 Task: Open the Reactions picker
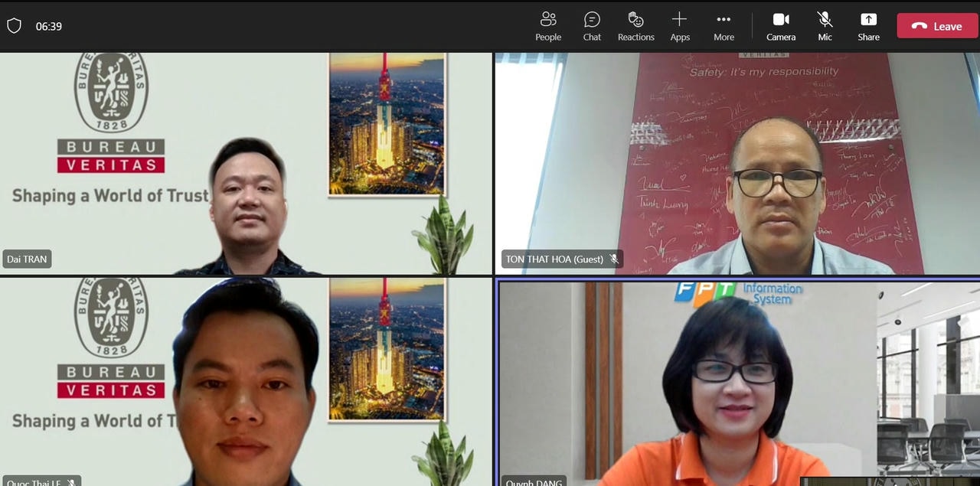pos(635,26)
